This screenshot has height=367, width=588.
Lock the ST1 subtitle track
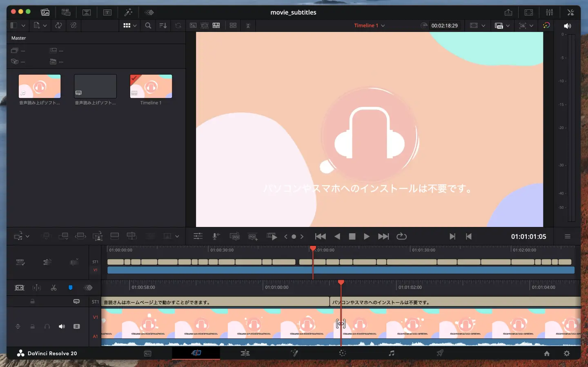(33, 301)
